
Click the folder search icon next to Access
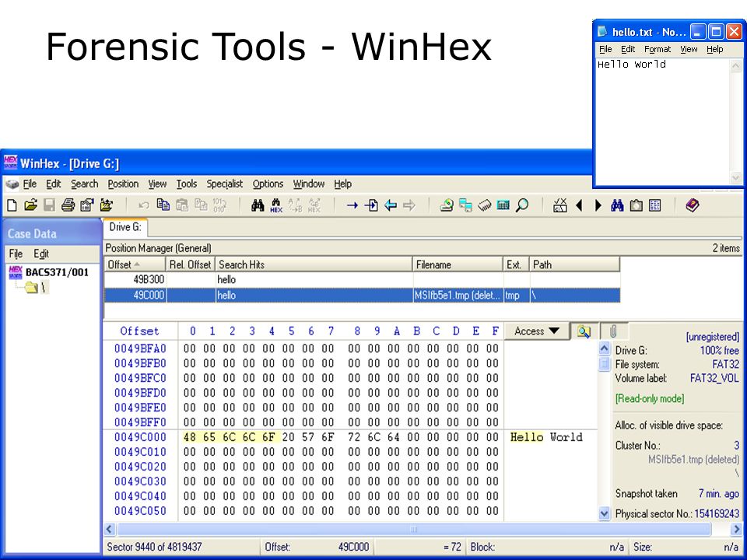coord(584,331)
